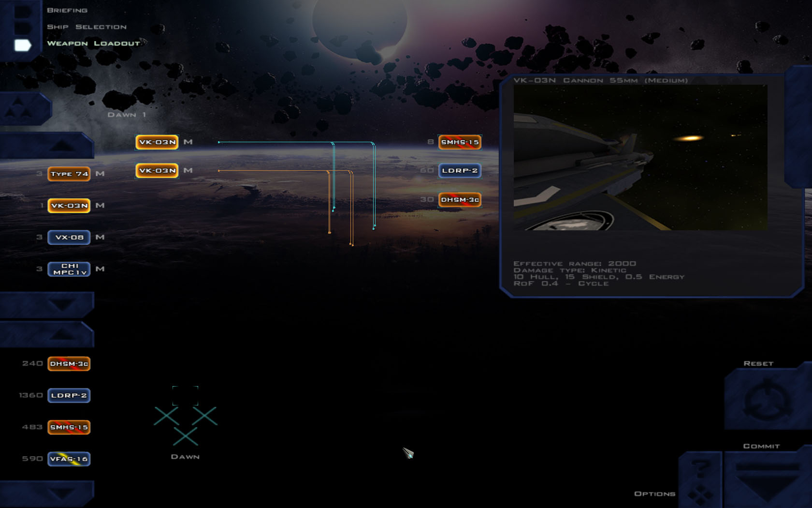
Task: Select SMHS-15 secondary bank slot
Action: [460, 142]
